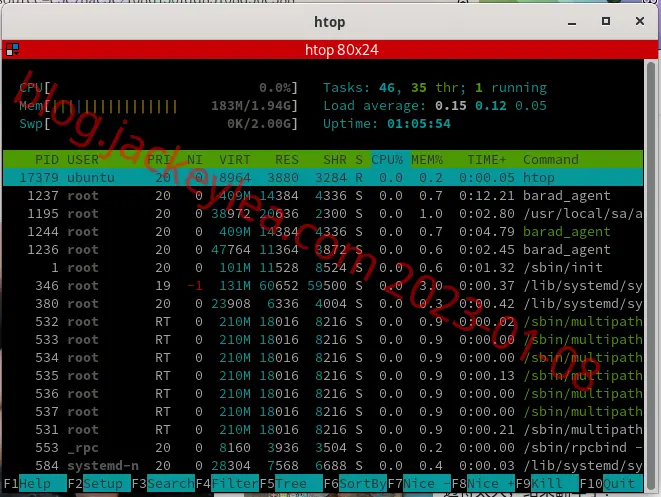Open F4 Filter in function bar

coord(227,484)
